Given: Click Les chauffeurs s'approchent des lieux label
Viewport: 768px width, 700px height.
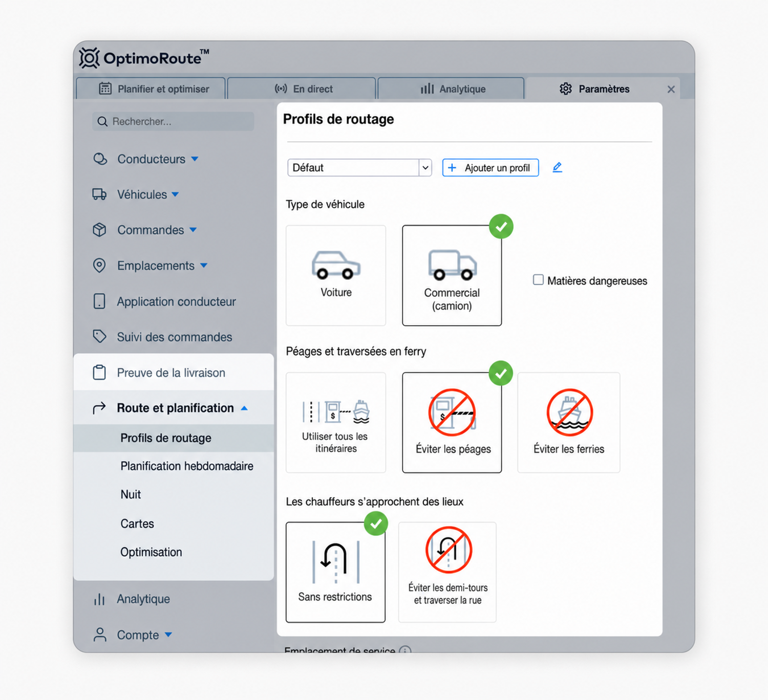Looking at the screenshot, I should point(374,501).
